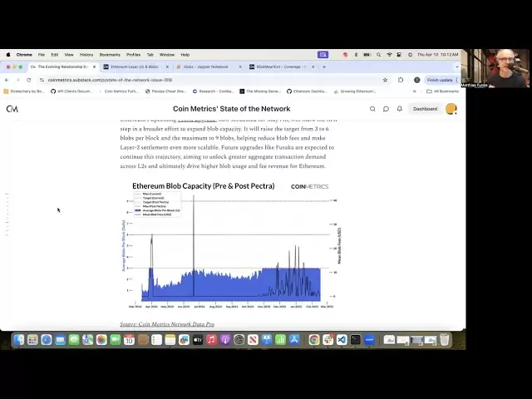This screenshot has width=532, height=399.
Task: Open Safari from the dock
Action: click(47, 340)
